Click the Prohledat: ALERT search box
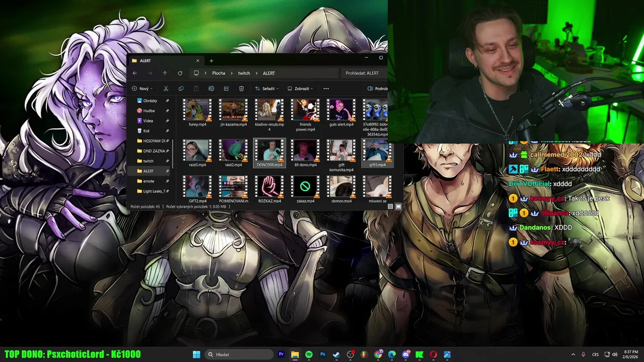 click(364, 73)
